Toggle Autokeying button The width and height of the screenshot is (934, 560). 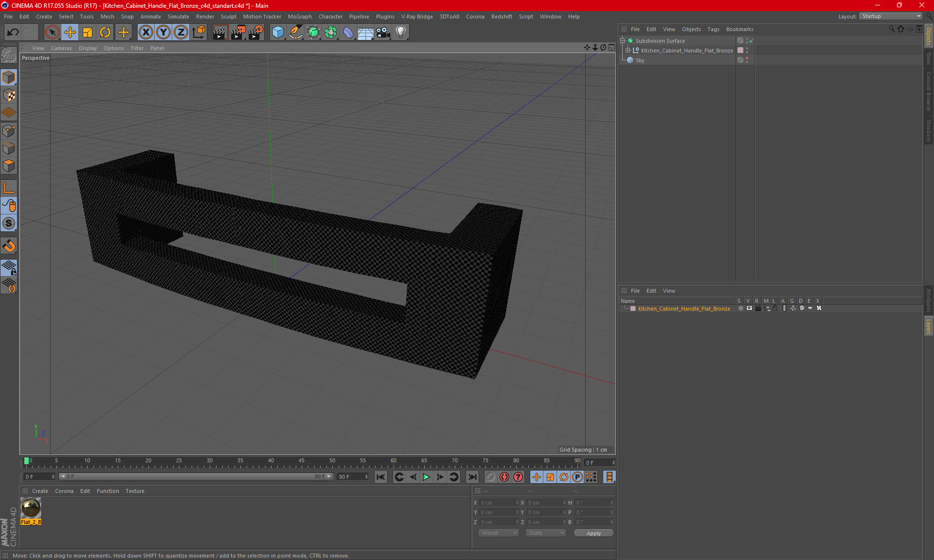point(504,477)
